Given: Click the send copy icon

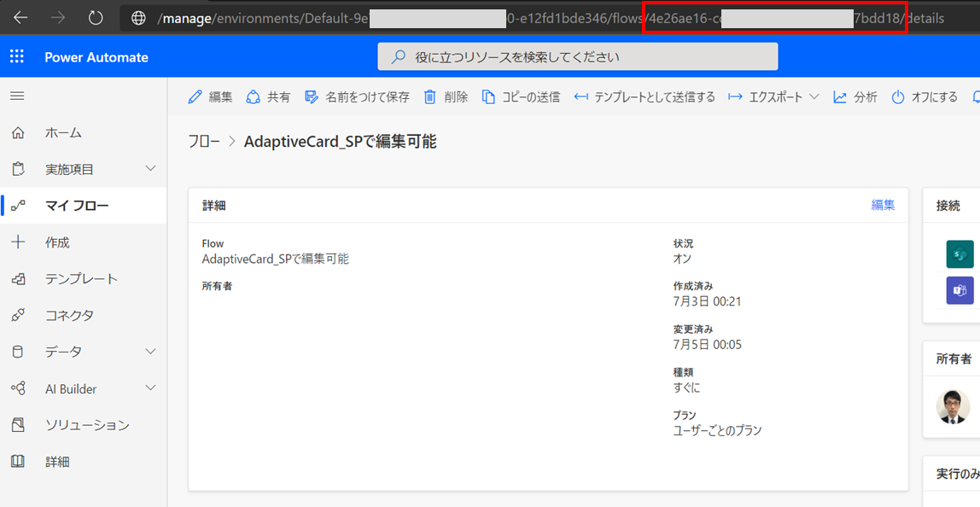Looking at the screenshot, I should (488, 97).
